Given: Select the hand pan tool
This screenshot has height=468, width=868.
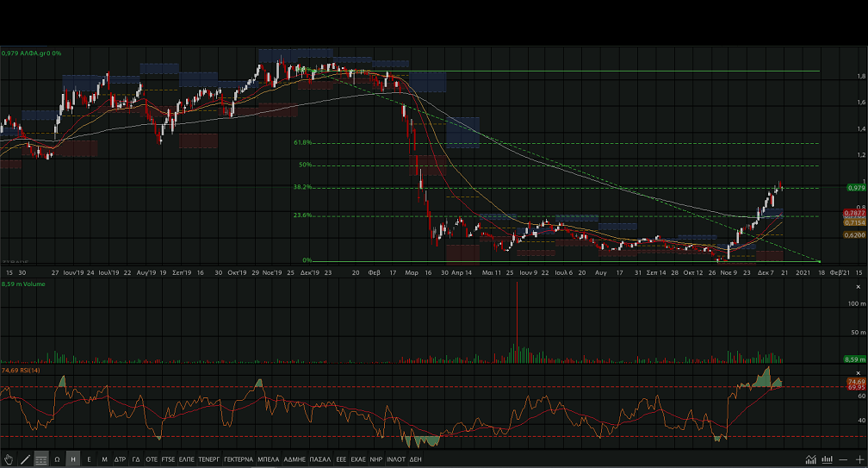Looking at the screenshot, I should pyautogui.click(x=9, y=459).
